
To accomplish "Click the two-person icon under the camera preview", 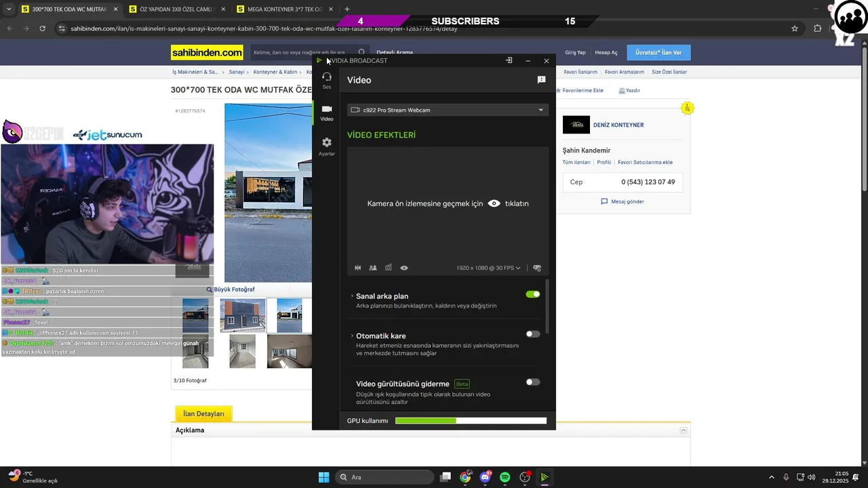I will point(373,268).
